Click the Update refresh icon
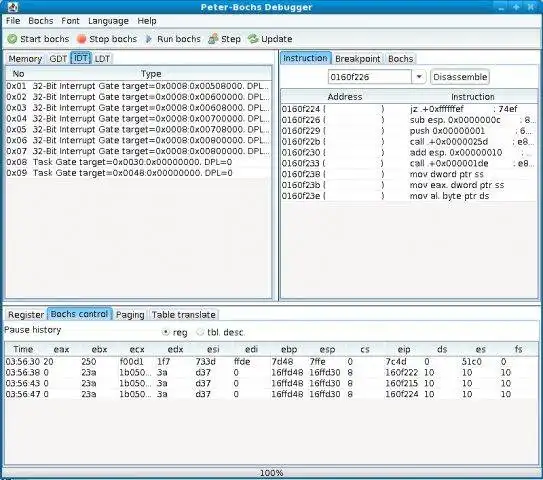Viewport: 543px width, 480px height. [253, 39]
